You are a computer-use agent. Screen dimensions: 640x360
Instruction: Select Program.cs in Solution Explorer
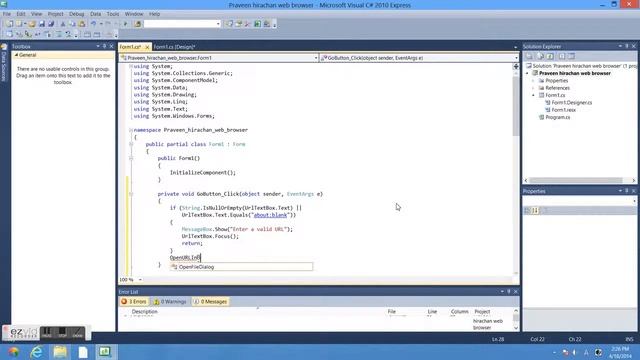click(x=558, y=117)
